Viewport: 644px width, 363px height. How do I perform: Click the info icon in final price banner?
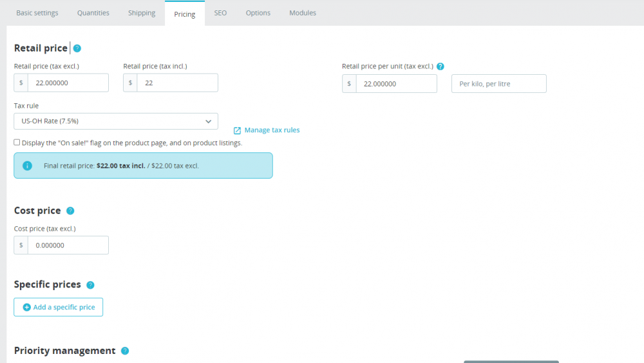coord(27,166)
